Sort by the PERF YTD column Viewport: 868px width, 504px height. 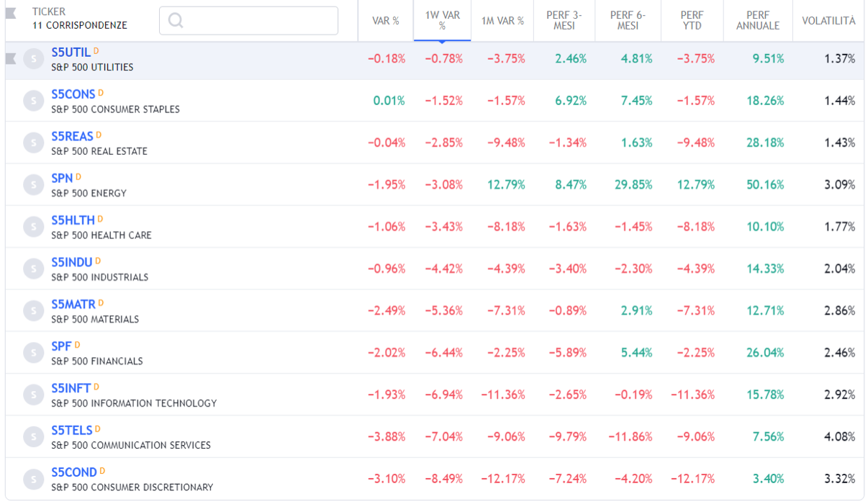coord(692,21)
